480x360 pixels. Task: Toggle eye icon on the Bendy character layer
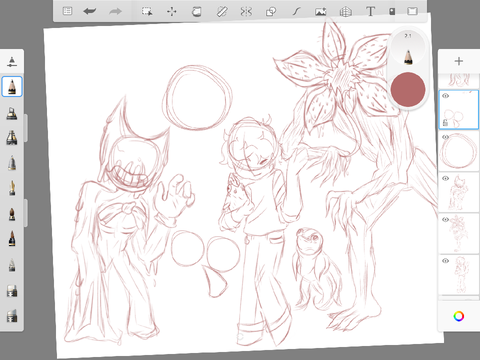point(446,178)
